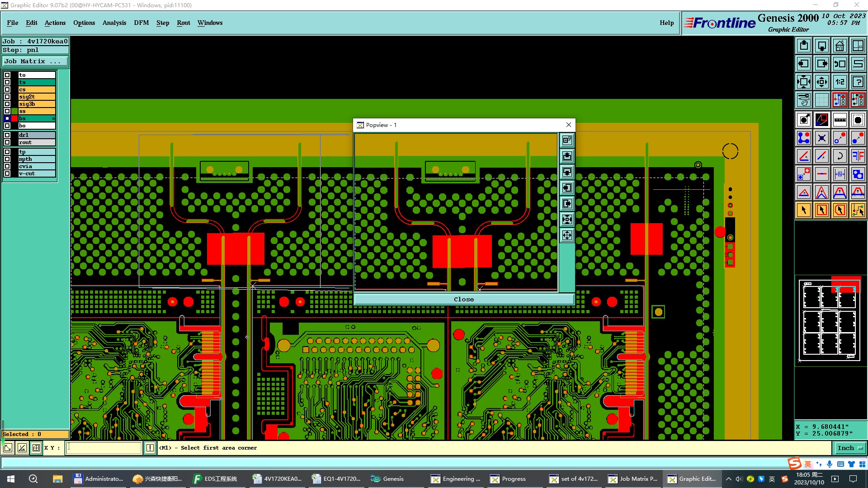Click the delete feature X icon
Screen dimensions: 868x488
pos(821,138)
